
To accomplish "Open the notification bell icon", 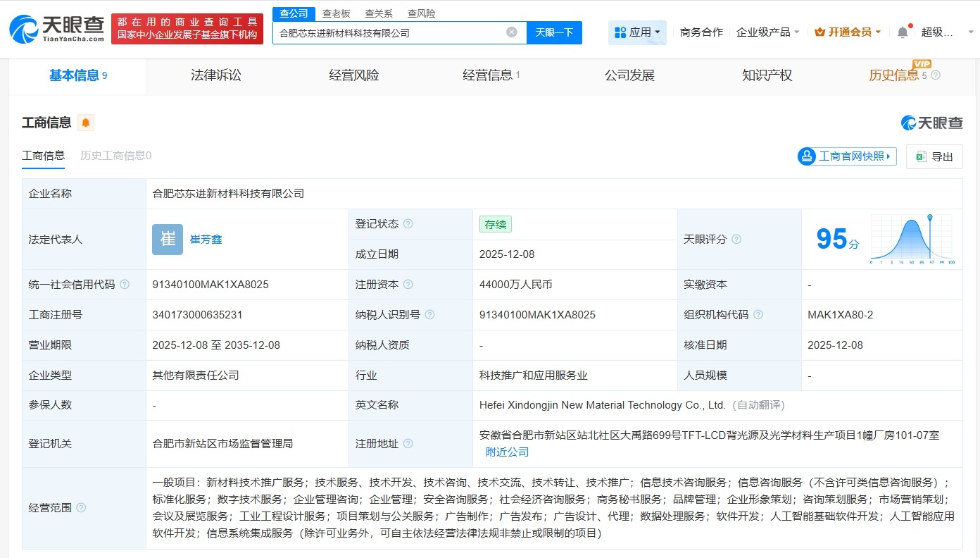I will pyautogui.click(x=903, y=32).
